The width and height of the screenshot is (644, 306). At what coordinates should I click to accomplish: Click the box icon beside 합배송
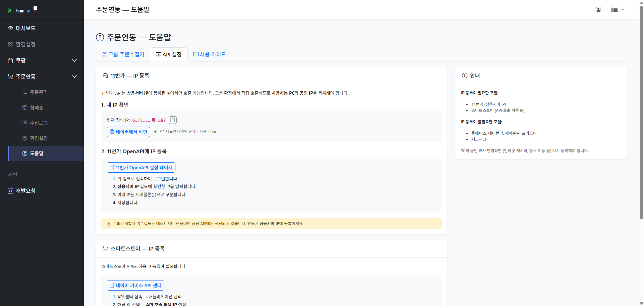pos(25,107)
